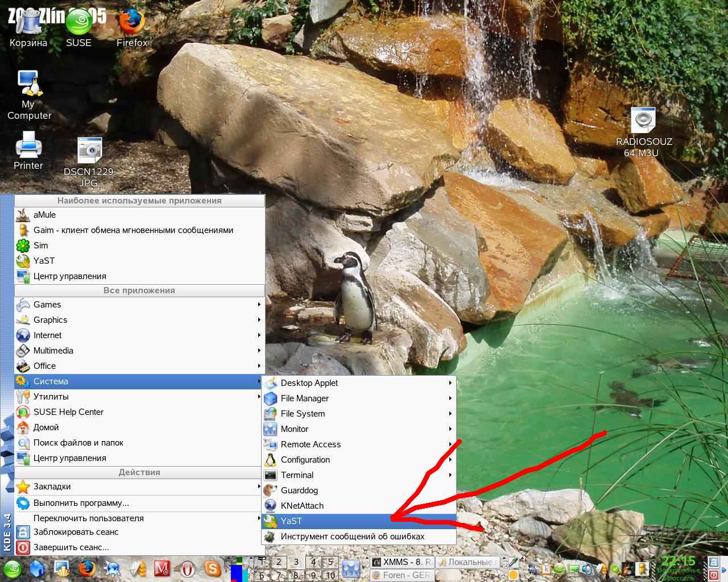Switch to virtual desktop 2
The height and width of the screenshot is (582, 728).
click(279, 562)
